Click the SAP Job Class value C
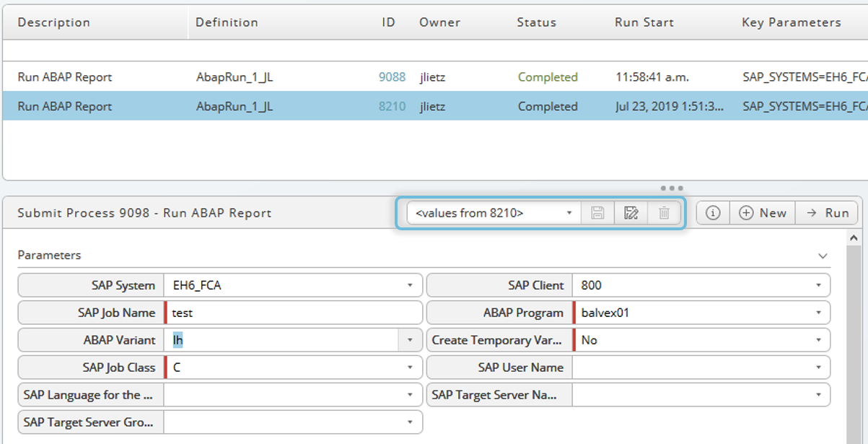Image resolution: width=868 pixels, height=444 pixels. (177, 367)
